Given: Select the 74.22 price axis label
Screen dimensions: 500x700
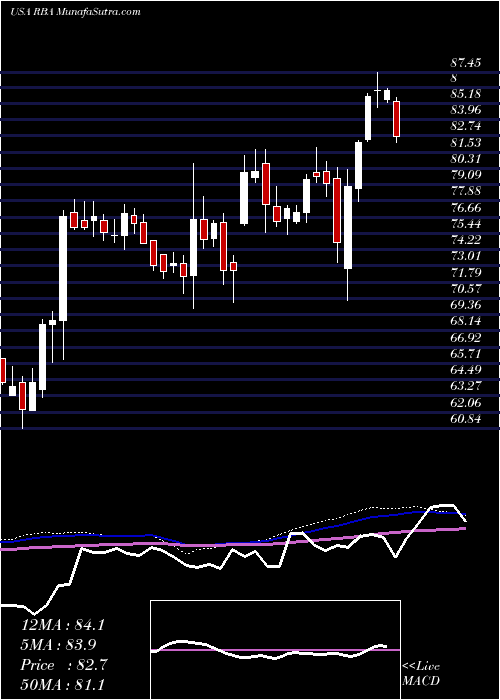Looking at the screenshot, I should point(466,240).
